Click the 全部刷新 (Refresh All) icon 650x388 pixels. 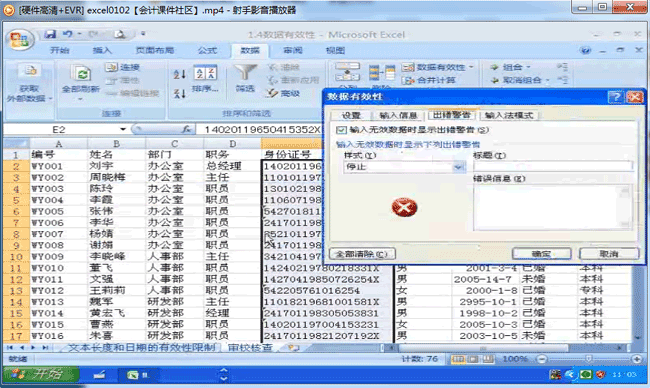pos(81,74)
